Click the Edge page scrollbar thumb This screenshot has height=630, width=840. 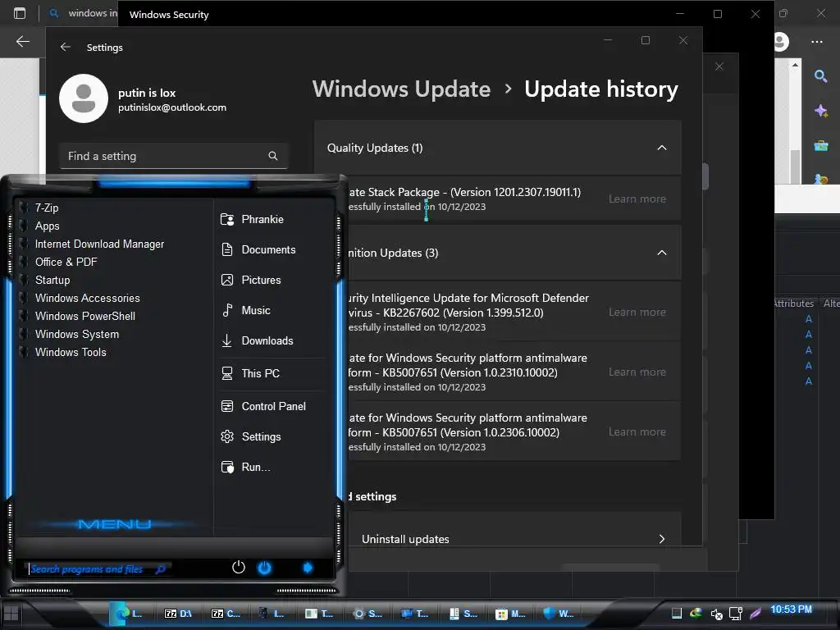pyautogui.click(x=795, y=166)
